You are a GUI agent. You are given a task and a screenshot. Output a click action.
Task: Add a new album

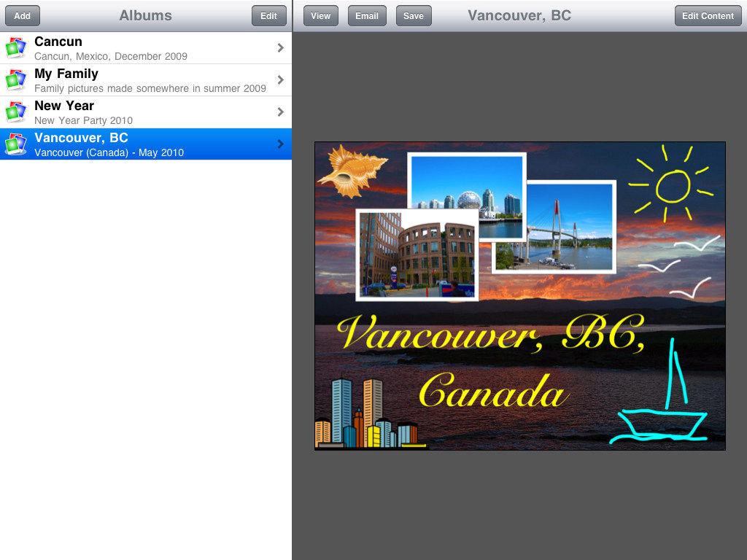point(23,16)
